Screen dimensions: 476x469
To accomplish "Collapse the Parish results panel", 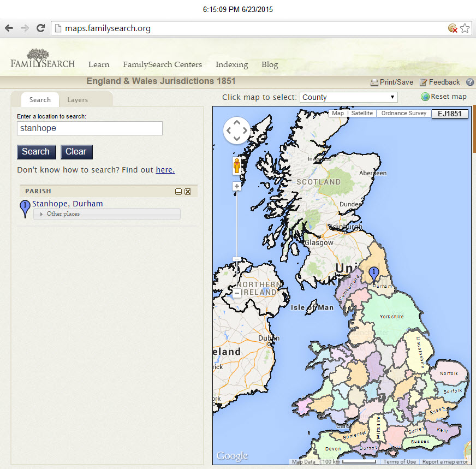I will [x=178, y=191].
